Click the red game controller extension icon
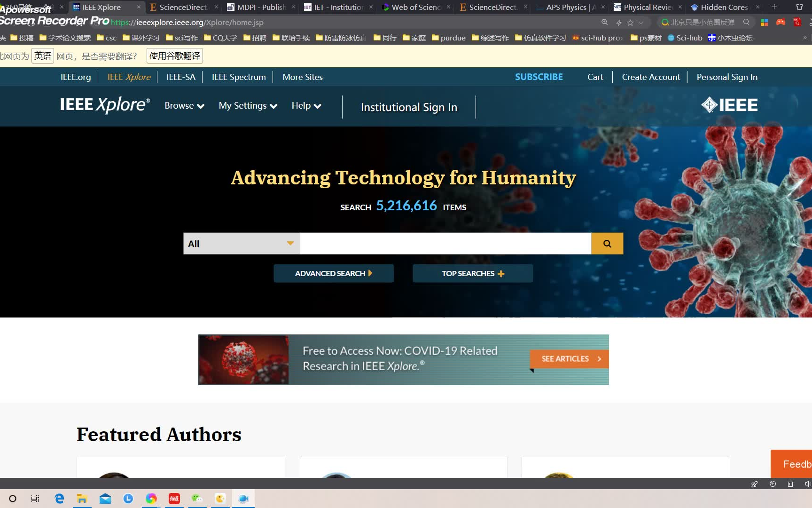The image size is (812, 508). pos(781,22)
